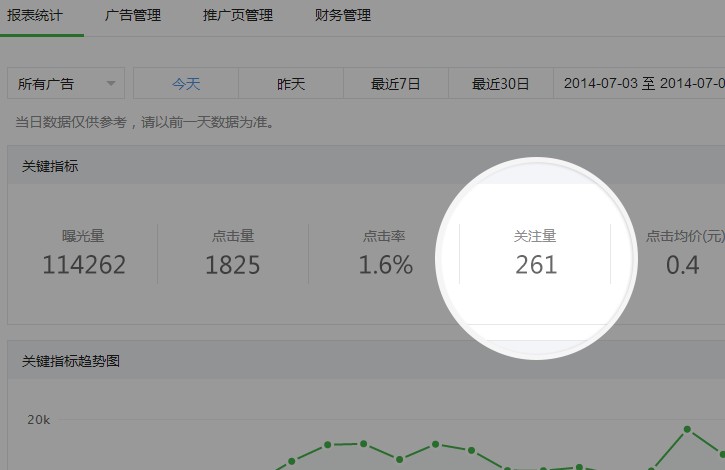Pick the 点击量 metric showing 1825
This screenshot has width=725, height=470.
233,253
